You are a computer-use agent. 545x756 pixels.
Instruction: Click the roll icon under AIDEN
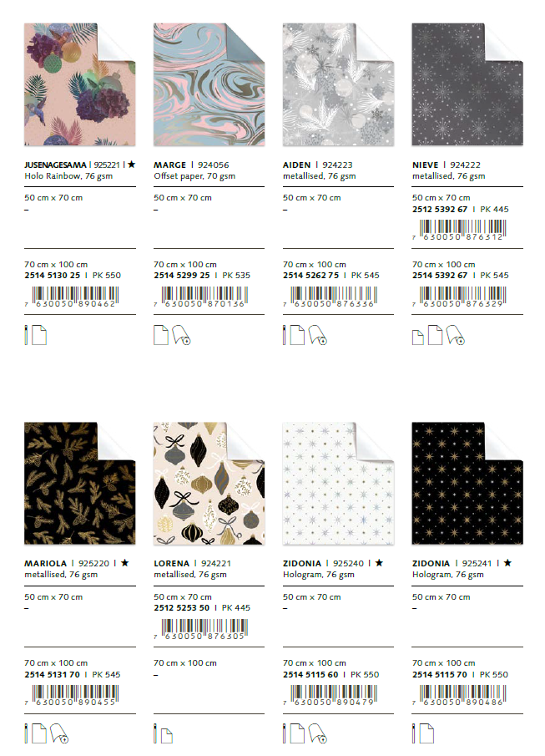317,335
